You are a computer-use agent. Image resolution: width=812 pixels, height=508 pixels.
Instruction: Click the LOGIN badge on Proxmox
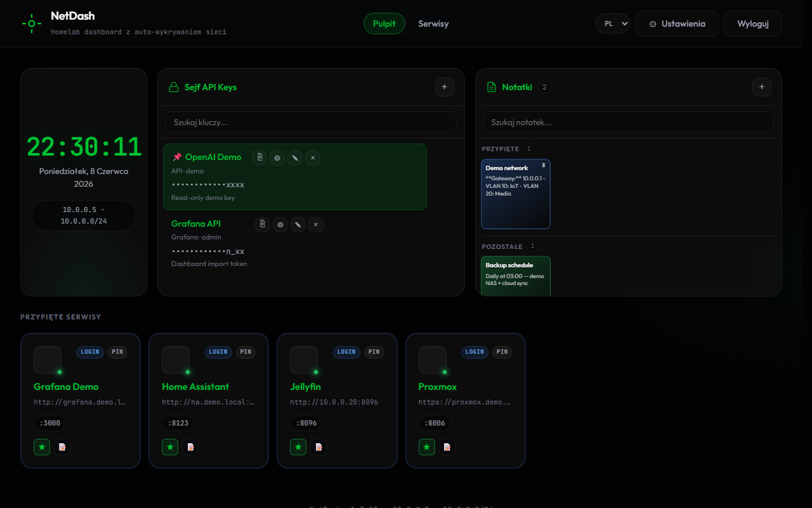475,352
